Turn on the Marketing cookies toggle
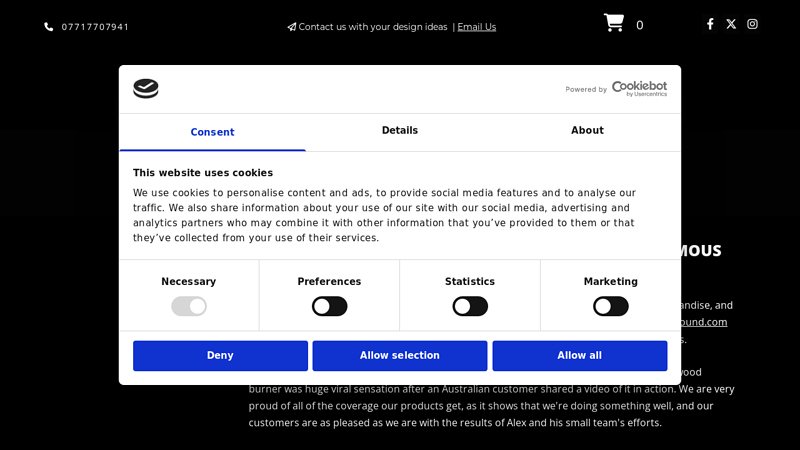 611,307
